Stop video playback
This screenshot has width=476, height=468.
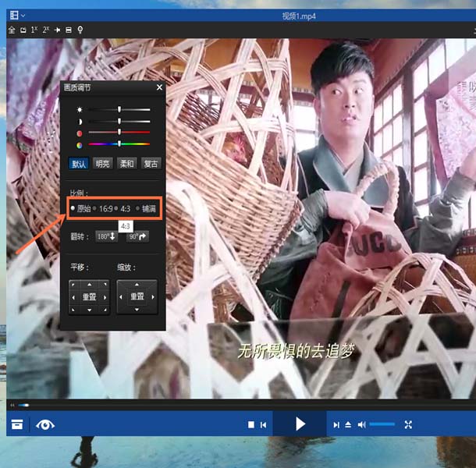tap(251, 424)
